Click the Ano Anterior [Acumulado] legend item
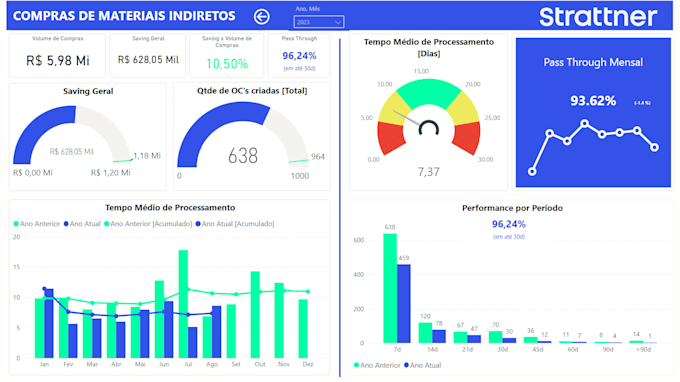The width and height of the screenshot is (680, 382). pyautogui.click(x=148, y=224)
